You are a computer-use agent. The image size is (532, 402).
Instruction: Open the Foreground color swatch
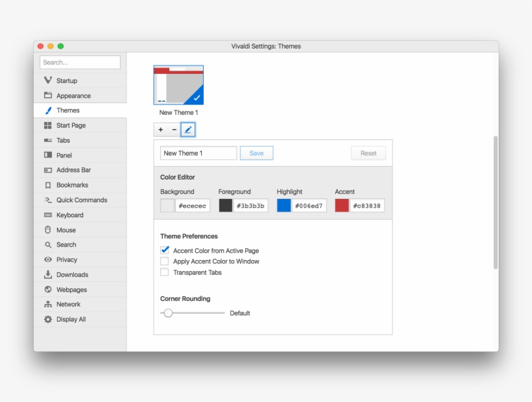coord(226,206)
